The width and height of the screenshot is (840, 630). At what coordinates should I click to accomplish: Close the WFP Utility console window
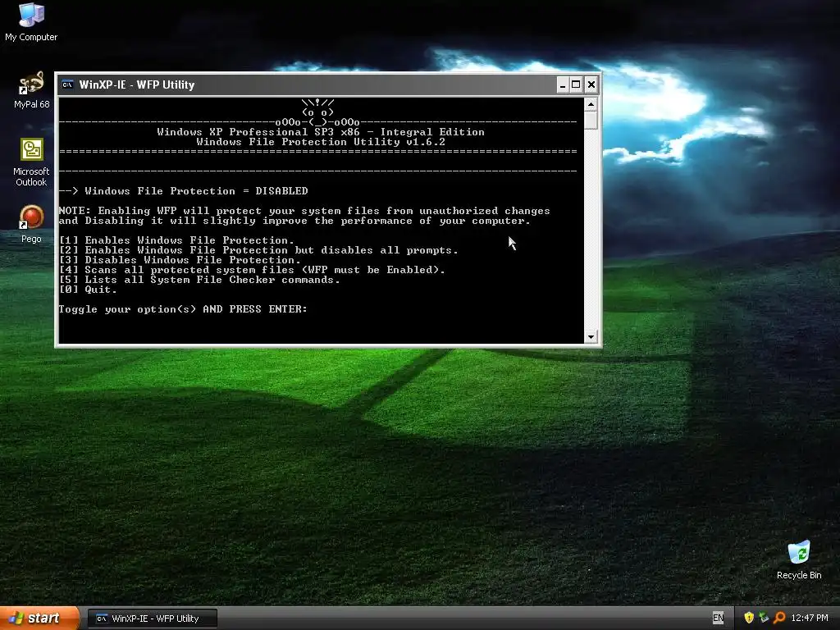point(591,84)
